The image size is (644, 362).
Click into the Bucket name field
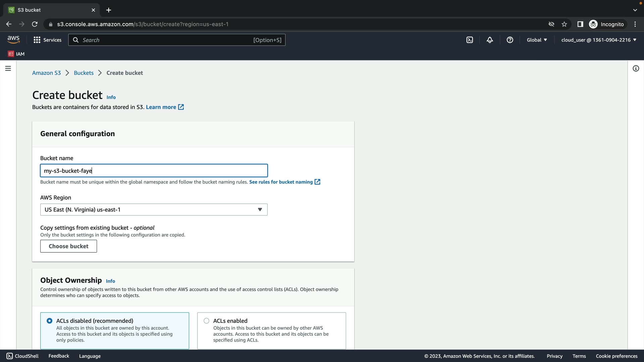(x=154, y=171)
